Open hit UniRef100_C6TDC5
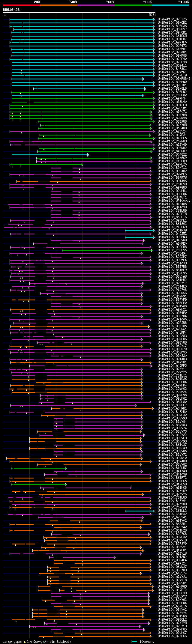192x644 pixels. point(172,36)
